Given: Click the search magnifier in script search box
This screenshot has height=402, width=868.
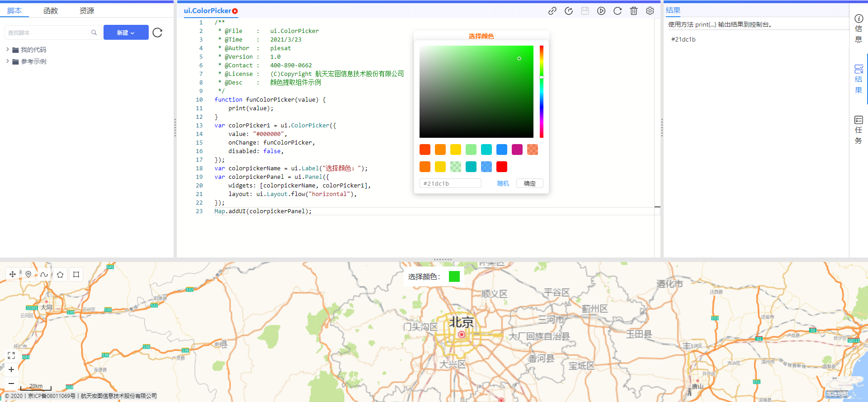Looking at the screenshot, I should click(94, 33).
